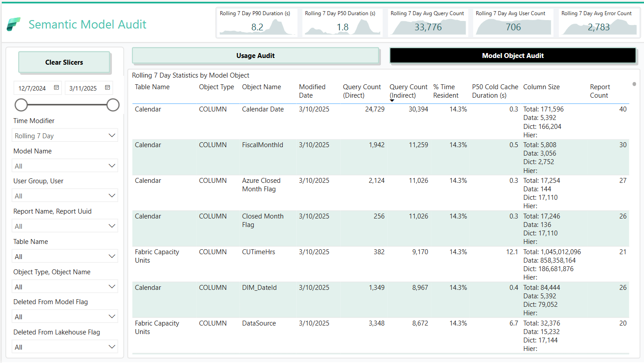644x363 pixels.
Task: Click the sort arrow under Query Count (Indirect)
Action: tap(392, 101)
